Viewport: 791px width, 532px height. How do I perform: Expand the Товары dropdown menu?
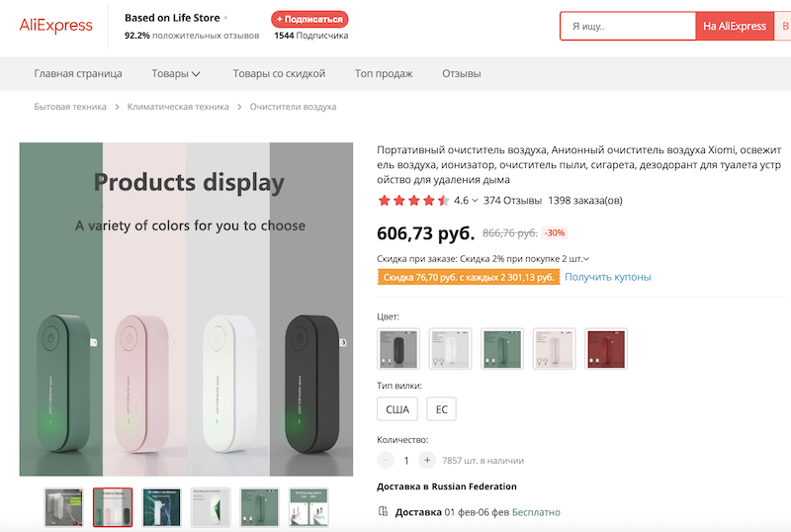point(176,73)
